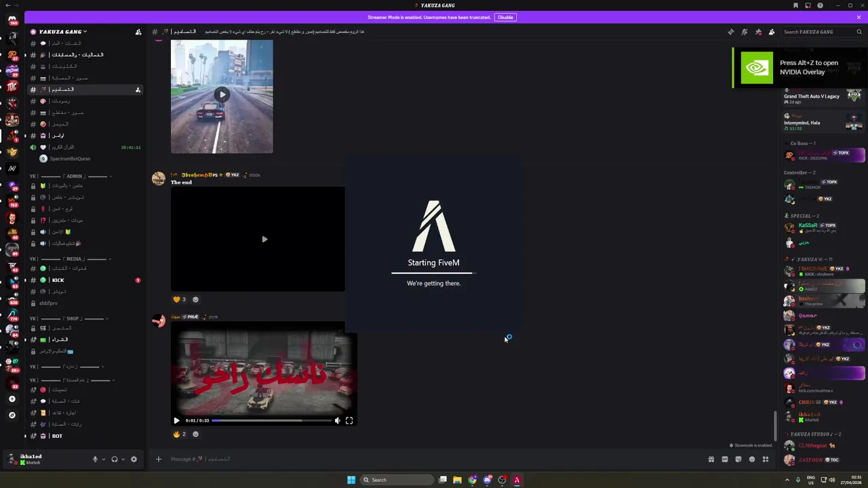The width and height of the screenshot is (868, 488).
Task: Open user settings gear icon
Action: tap(134, 459)
